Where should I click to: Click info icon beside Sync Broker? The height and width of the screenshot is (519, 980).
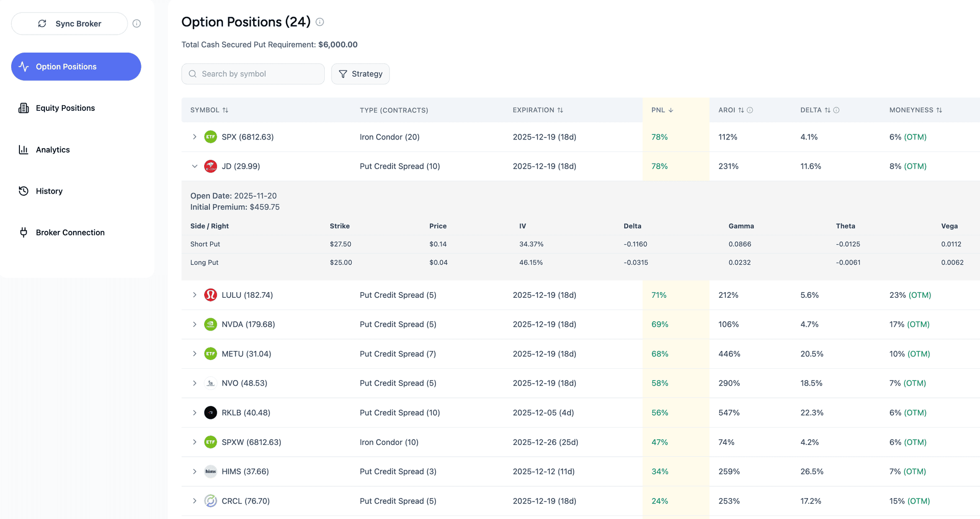136,23
